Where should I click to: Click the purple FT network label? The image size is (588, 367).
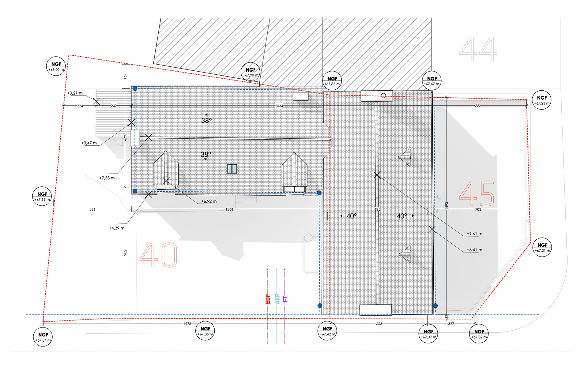[285, 299]
